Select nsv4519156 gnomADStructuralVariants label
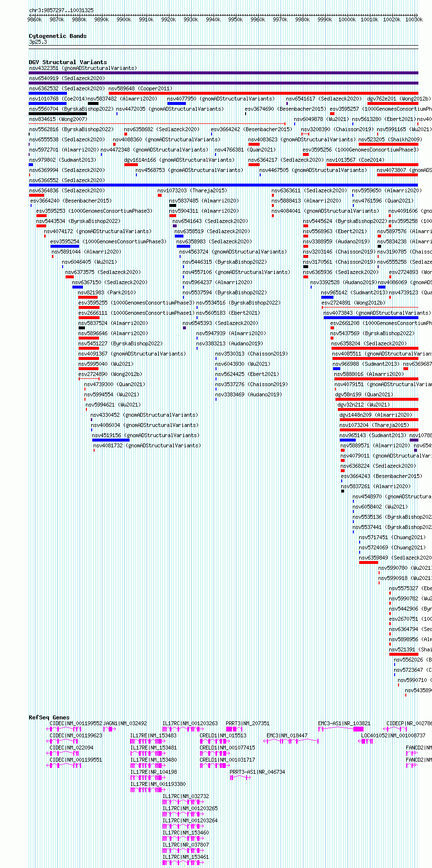The image size is (432, 868). click(145, 435)
